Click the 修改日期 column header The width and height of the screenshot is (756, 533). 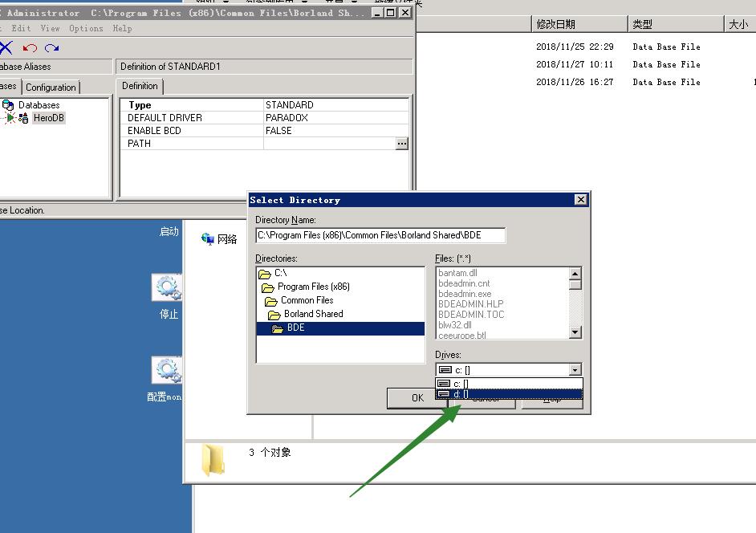point(555,24)
